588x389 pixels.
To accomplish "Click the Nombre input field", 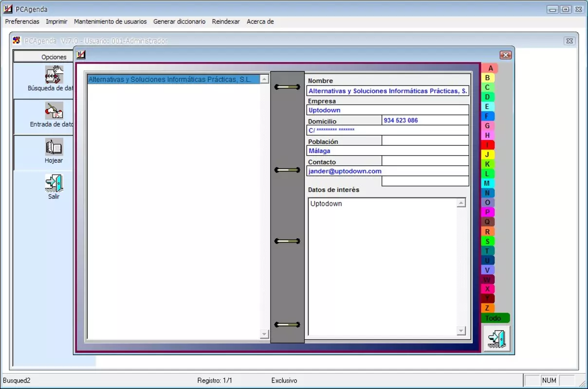I will [x=388, y=90].
